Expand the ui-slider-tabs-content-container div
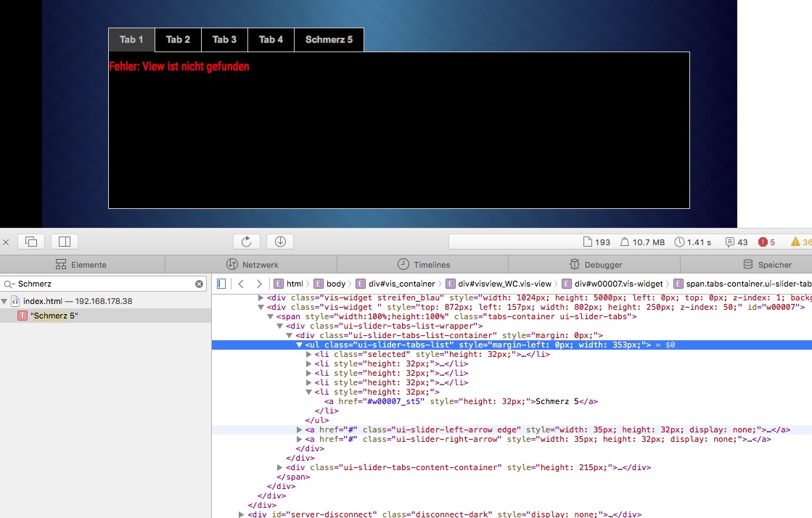This screenshot has height=518, width=812. pyautogui.click(x=281, y=468)
